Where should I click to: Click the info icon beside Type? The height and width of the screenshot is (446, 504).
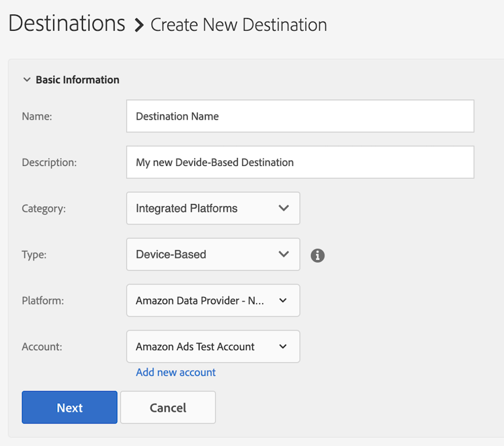[x=318, y=255]
